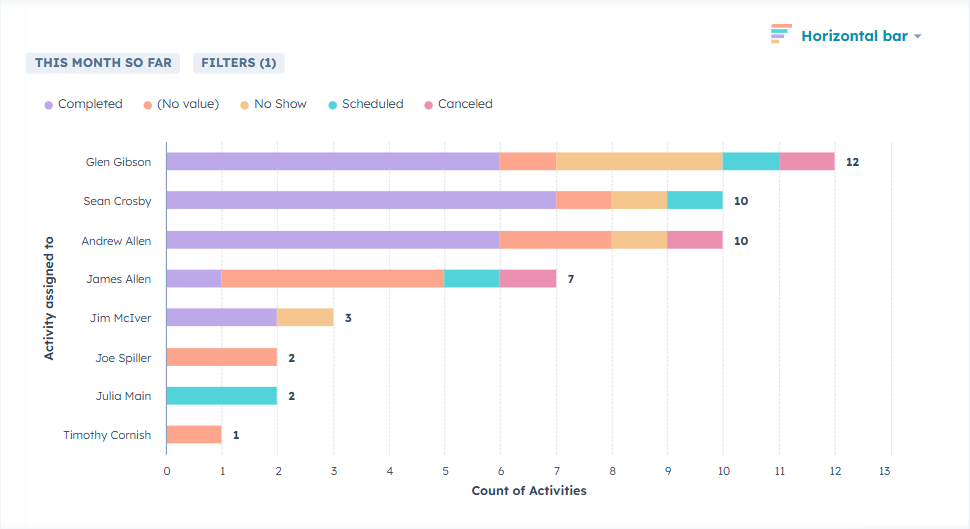Screen dimensions: 970x529
Task: Click the THIS MONTH SO FAR filter
Action: click(103, 63)
